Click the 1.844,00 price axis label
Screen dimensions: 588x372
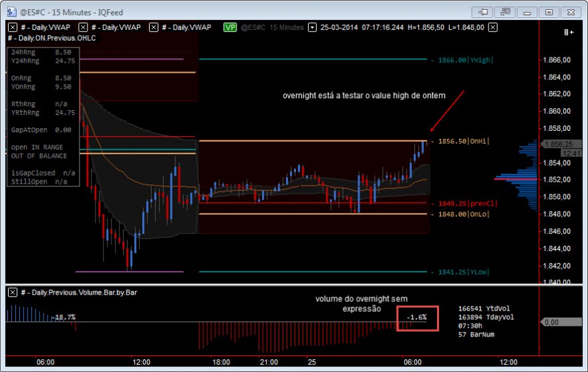coord(557,248)
